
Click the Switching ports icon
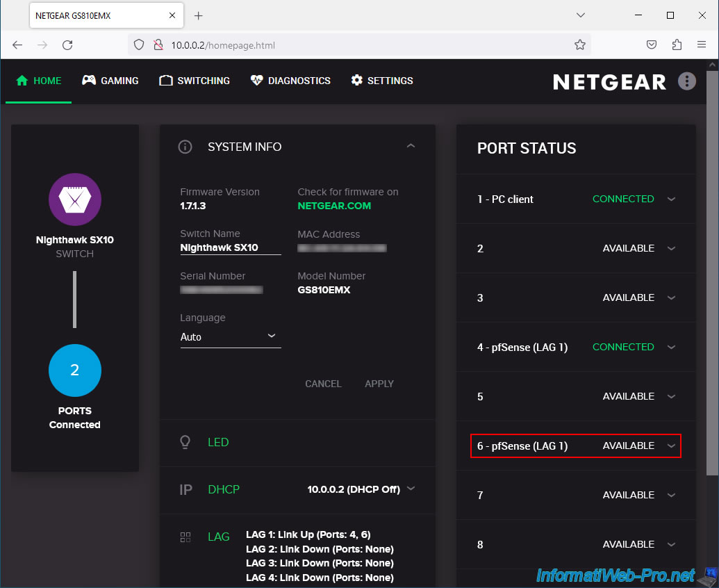pos(165,81)
